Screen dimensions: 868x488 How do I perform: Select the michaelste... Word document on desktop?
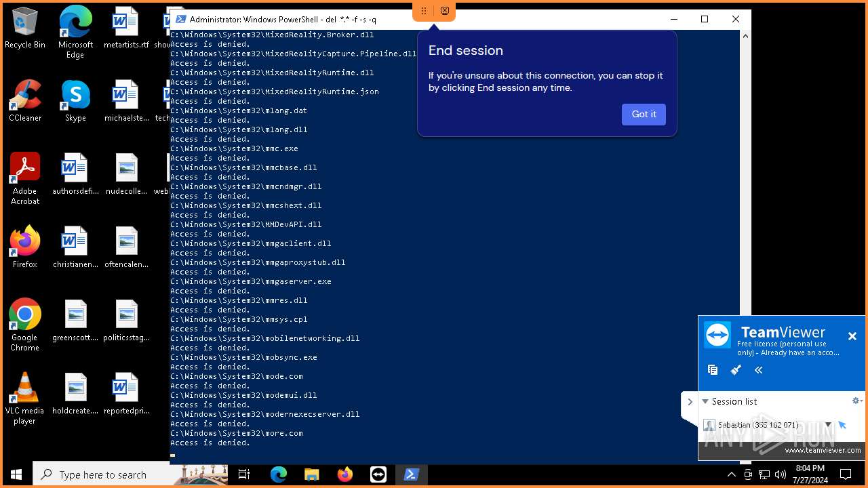126,101
